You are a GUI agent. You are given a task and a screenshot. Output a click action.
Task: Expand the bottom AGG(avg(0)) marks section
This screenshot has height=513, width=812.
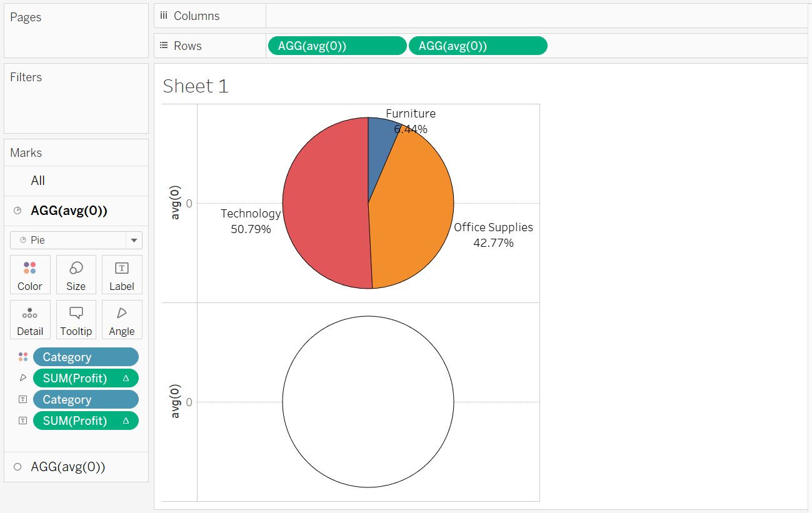pos(68,467)
